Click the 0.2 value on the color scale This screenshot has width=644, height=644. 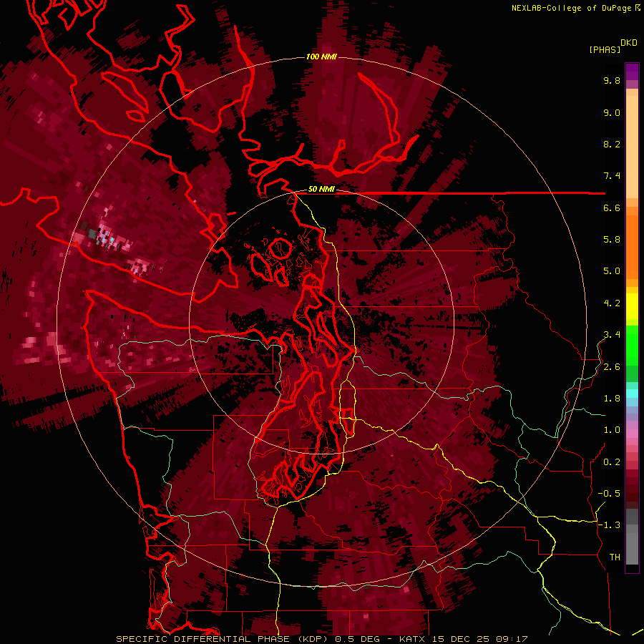tap(612, 462)
